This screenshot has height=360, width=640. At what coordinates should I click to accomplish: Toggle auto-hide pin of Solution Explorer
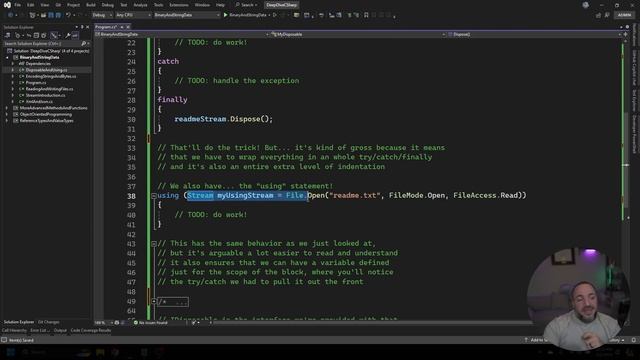(82, 27)
